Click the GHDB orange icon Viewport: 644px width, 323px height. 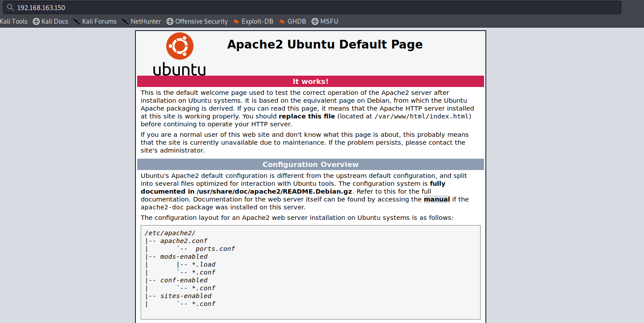282,21
